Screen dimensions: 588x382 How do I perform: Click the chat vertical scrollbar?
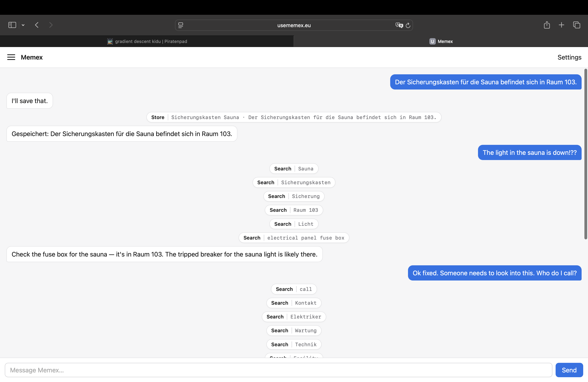(586, 154)
